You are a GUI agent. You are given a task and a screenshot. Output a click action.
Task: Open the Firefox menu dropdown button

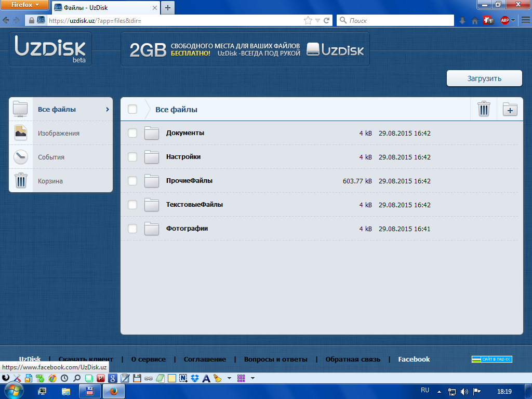point(24,5)
